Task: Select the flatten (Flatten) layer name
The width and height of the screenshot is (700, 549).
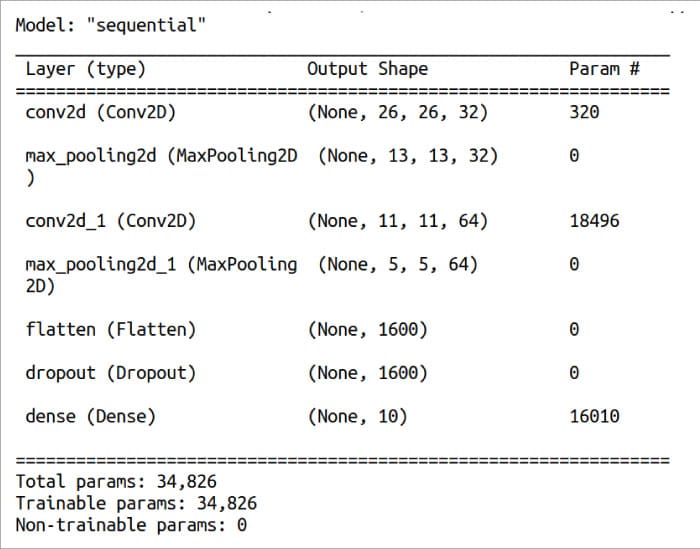Action: coord(110,329)
